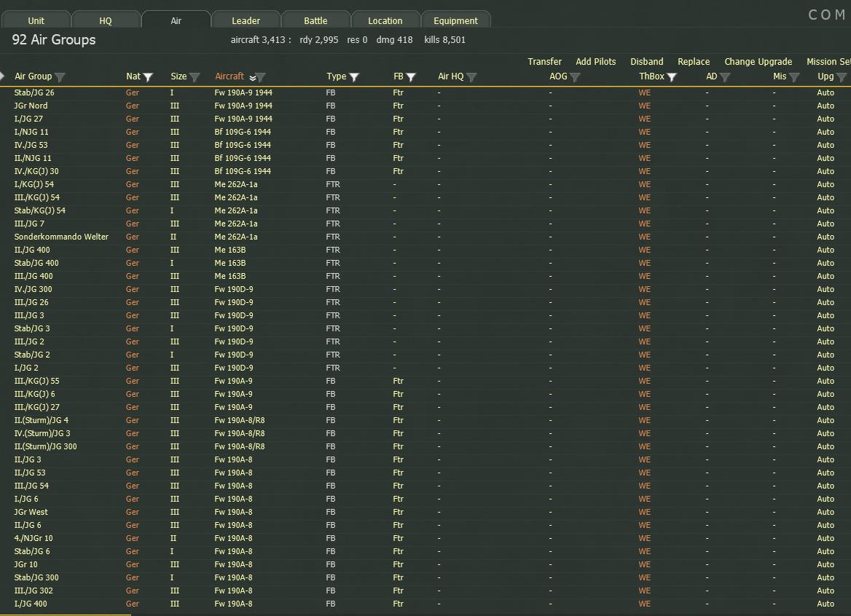This screenshot has width=851, height=616.
Task: Toggle the Aircraft column sort chevron
Action: (252, 77)
